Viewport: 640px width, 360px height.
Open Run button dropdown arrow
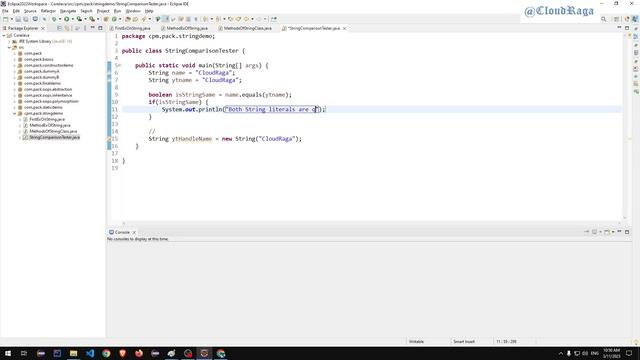(x=72, y=19)
